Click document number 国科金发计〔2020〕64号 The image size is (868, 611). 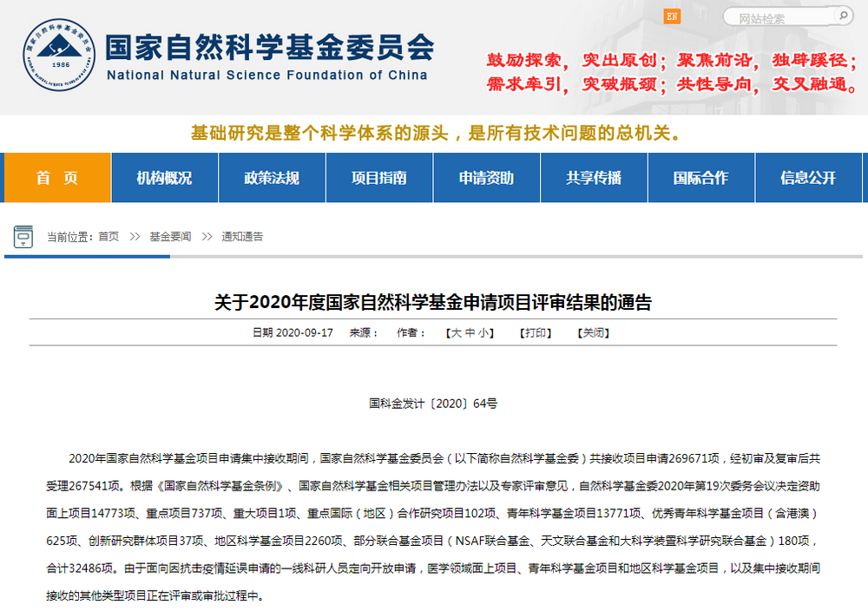[433, 404]
